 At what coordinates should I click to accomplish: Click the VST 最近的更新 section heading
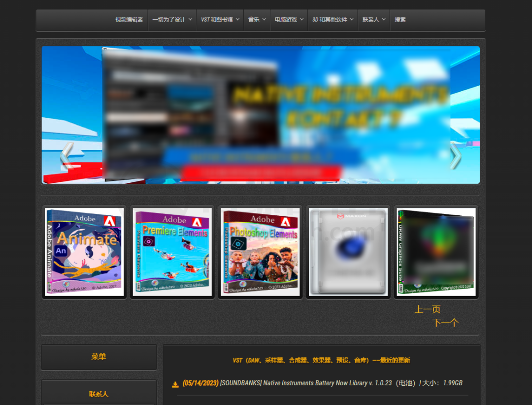point(321,360)
